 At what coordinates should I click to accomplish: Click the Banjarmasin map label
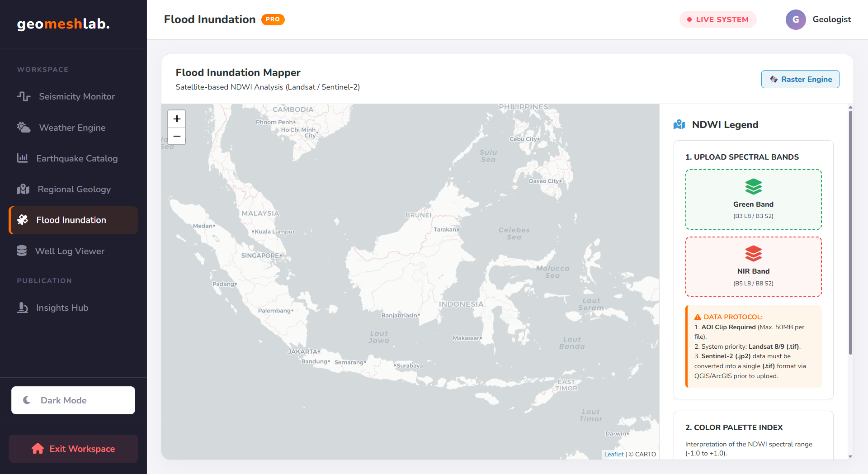click(399, 315)
